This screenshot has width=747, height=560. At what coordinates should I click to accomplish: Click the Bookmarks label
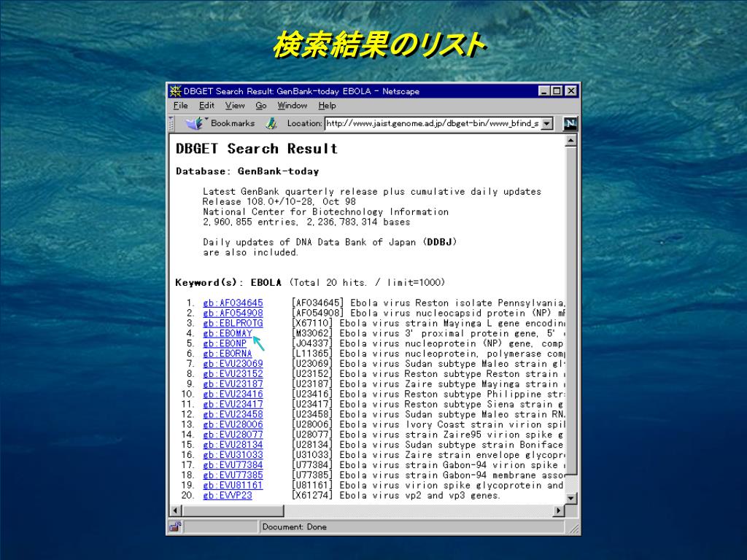pos(233,123)
